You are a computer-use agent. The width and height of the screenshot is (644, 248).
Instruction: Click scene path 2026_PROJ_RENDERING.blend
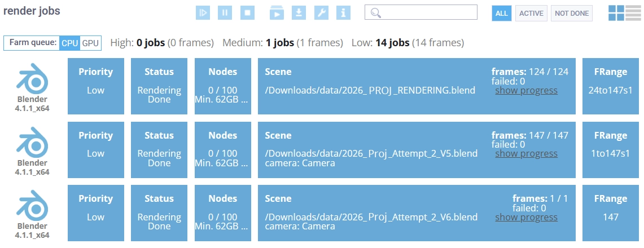(x=370, y=91)
